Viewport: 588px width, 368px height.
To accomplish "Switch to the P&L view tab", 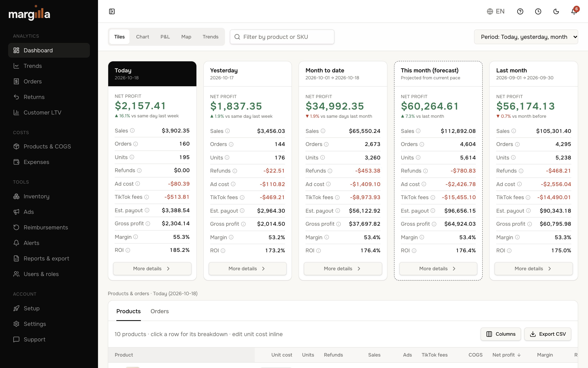I will (165, 37).
